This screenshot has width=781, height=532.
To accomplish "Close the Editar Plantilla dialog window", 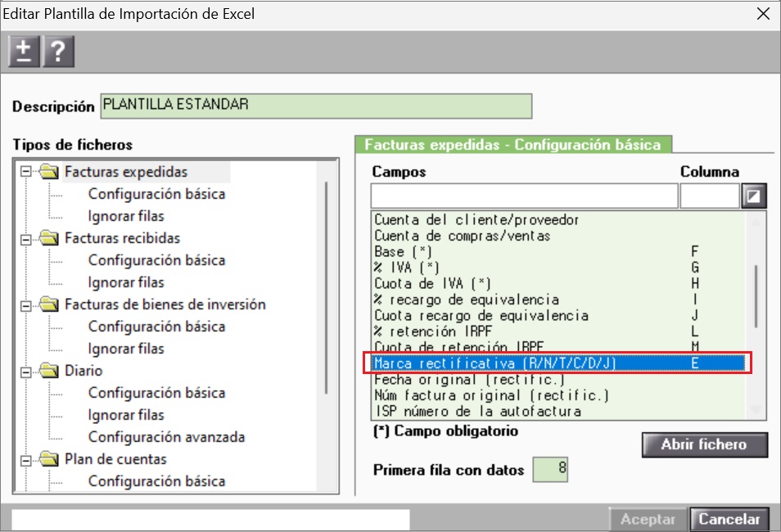I will pos(763,13).
